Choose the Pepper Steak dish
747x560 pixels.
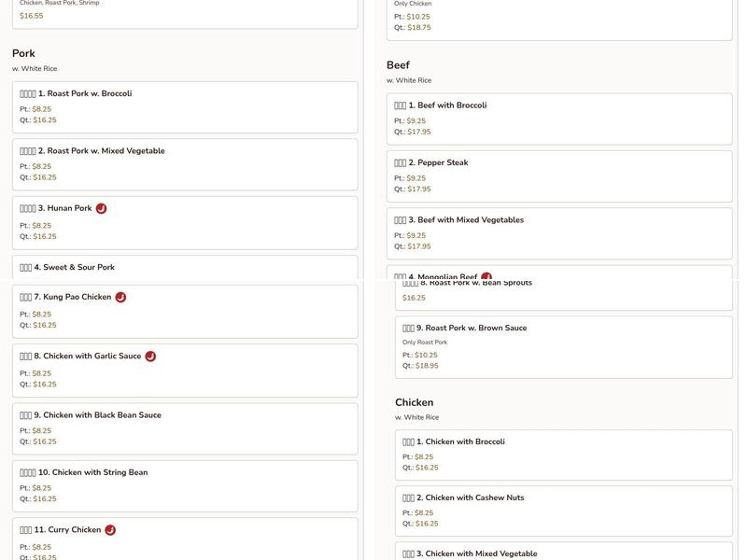[558, 175]
